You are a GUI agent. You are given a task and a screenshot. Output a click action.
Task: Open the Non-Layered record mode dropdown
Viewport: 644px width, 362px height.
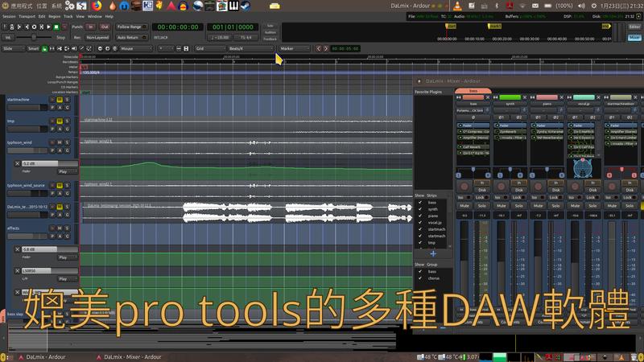click(97, 37)
